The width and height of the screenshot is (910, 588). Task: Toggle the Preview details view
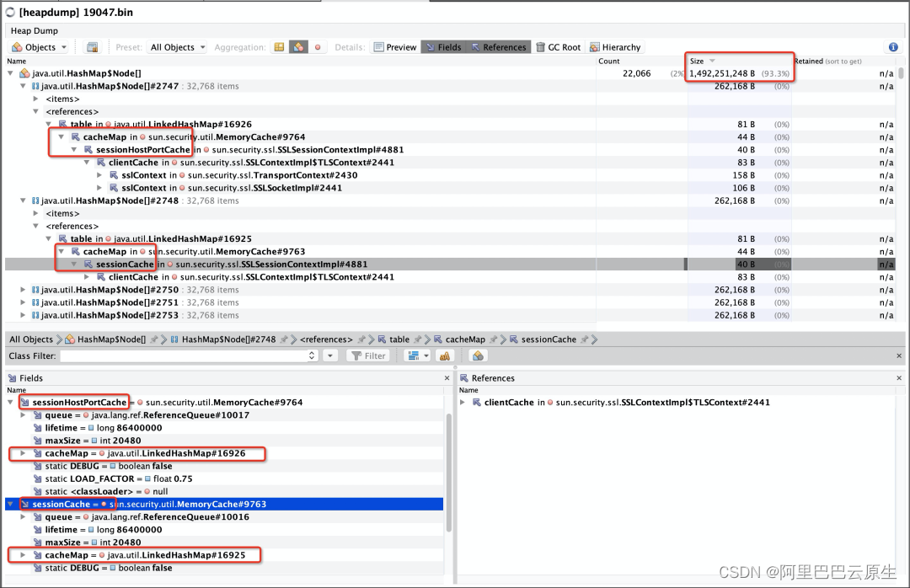coord(394,47)
